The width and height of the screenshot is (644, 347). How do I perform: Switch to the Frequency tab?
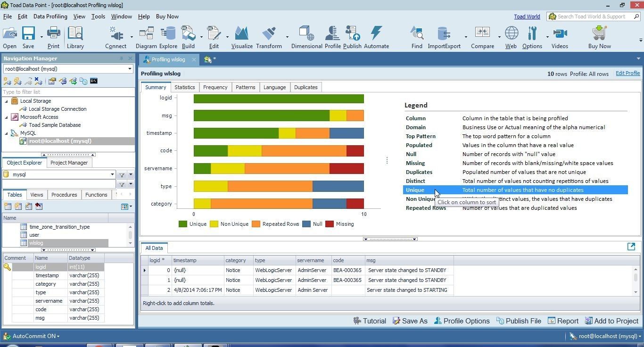215,87
